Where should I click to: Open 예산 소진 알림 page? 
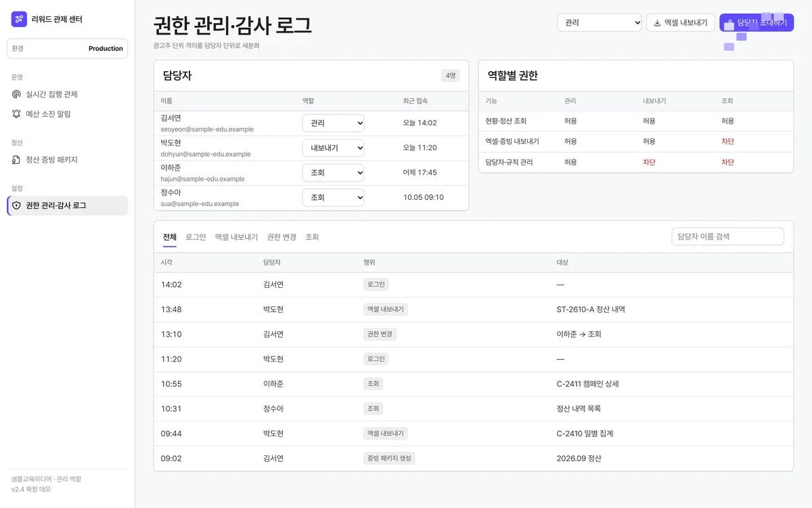(67, 114)
